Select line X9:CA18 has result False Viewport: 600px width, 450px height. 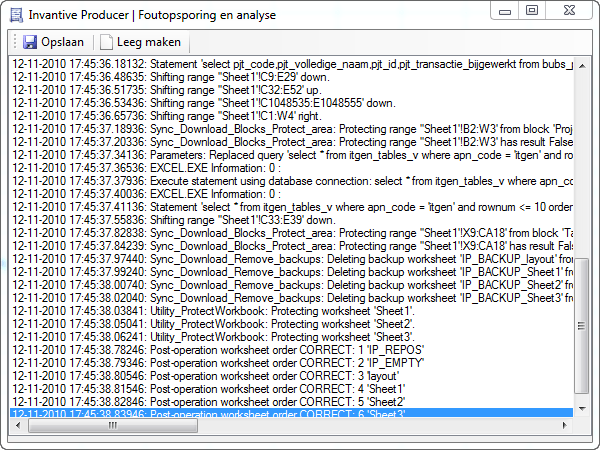(292, 246)
